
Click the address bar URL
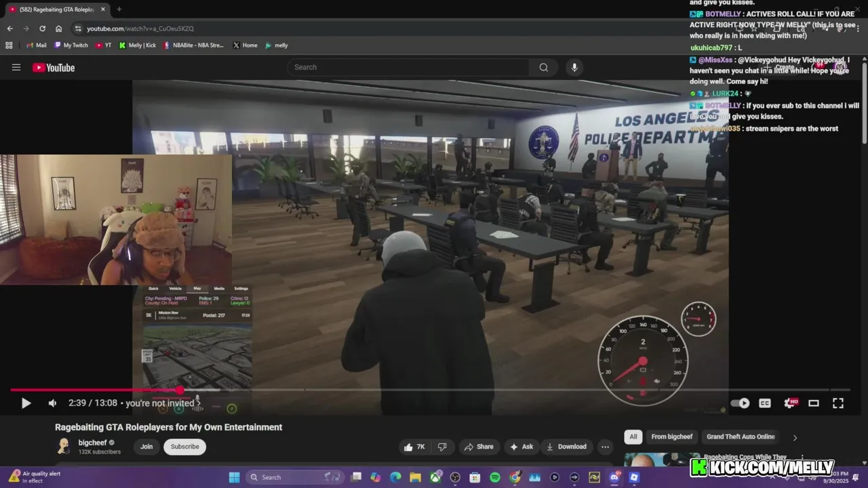tap(140, 28)
